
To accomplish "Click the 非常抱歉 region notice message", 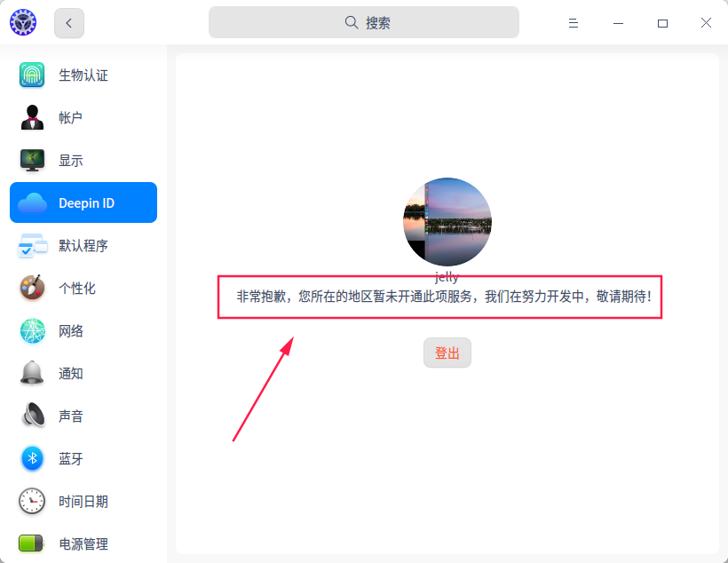I will pyautogui.click(x=444, y=297).
